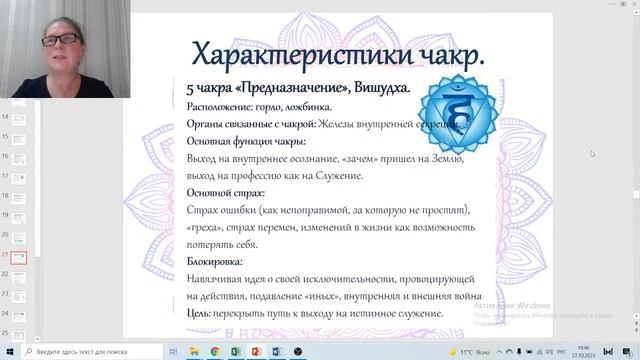The width and height of the screenshot is (640, 360).
Task: Click the line beginning 'Цель: перекрыть путь'
Action: click(x=315, y=313)
